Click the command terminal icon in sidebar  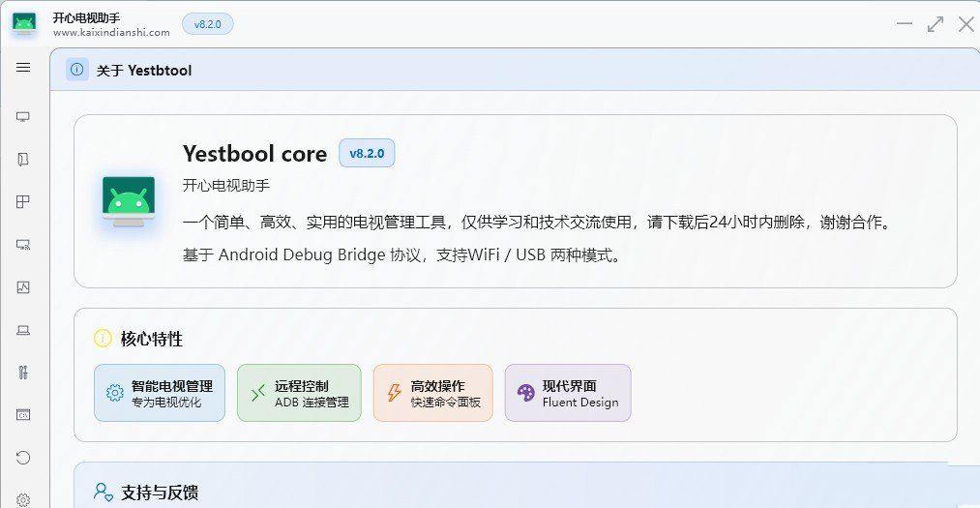23,415
